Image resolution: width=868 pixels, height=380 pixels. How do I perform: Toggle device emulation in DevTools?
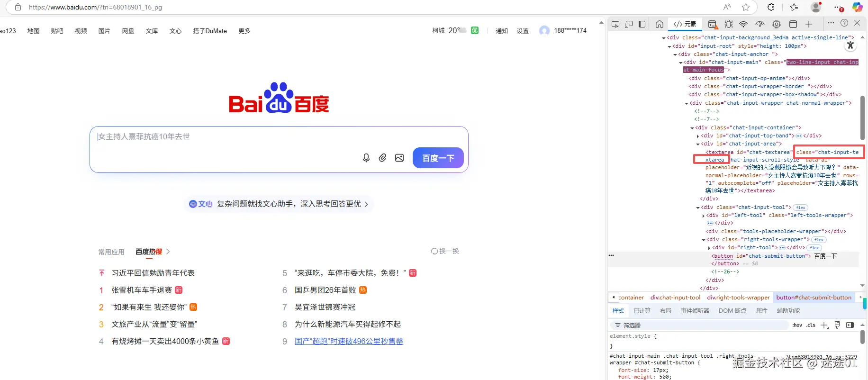629,24
